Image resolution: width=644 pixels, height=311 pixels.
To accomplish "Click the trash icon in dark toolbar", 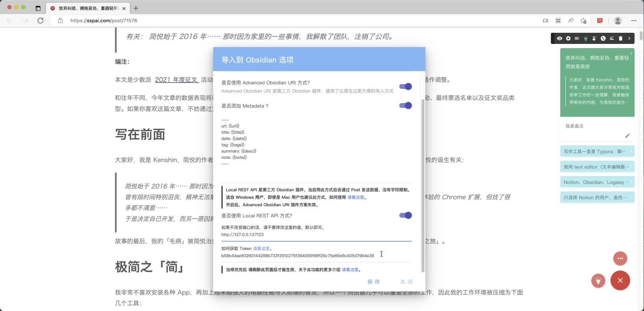I will point(621,38).
